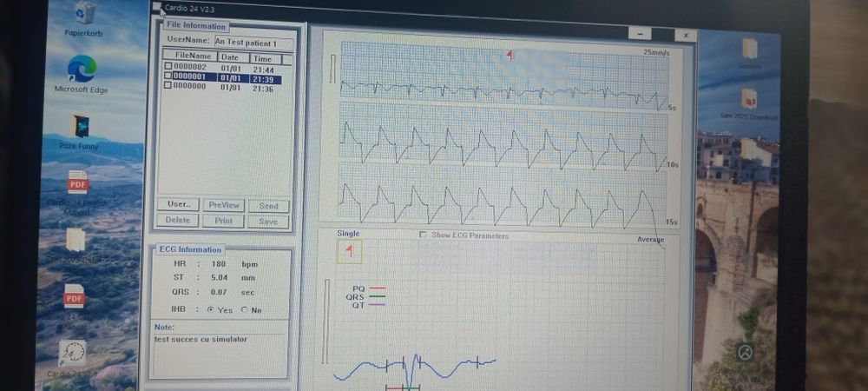
Task: Click the PreView button
Action: 224,205
